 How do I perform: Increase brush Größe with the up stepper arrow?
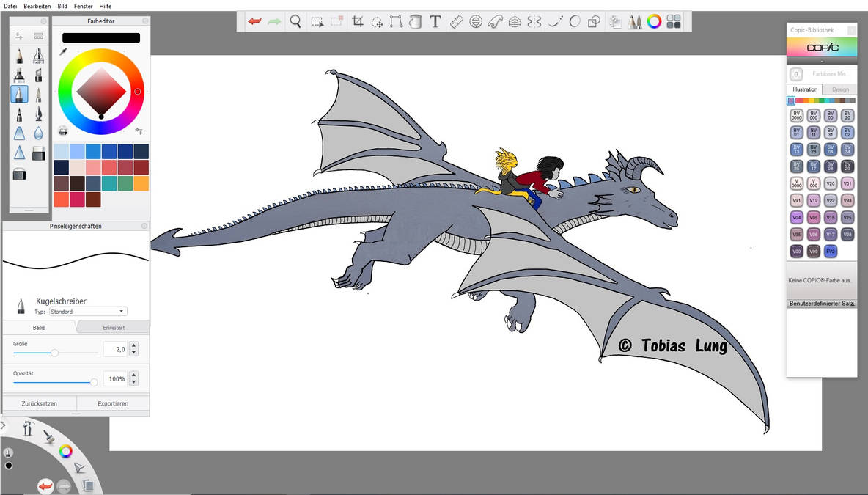pyautogui.click(x=133, y=345)
